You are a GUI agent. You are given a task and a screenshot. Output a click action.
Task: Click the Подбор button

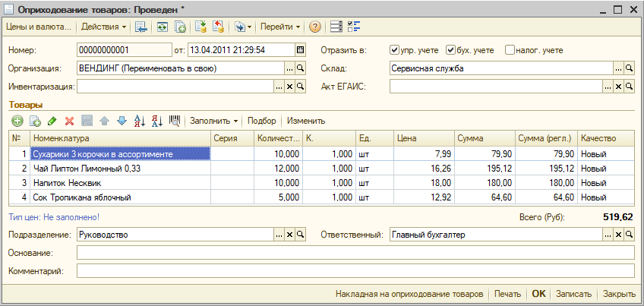coord(262,121)
